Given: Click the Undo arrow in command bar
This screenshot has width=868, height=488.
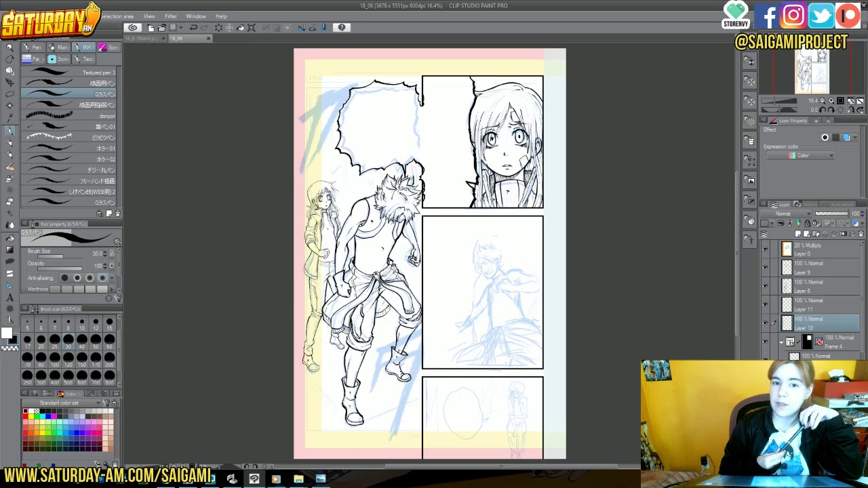Looking at the screenshot, I should 193,28.
